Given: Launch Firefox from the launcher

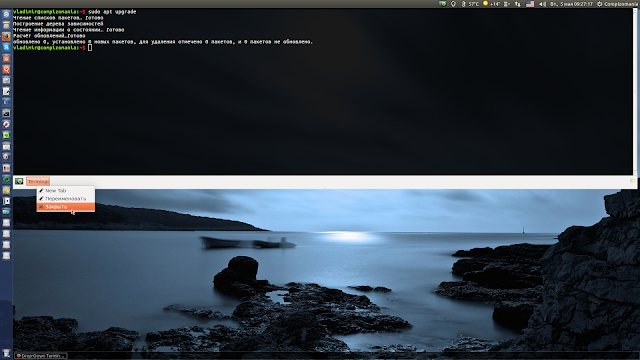Looking at the screenshot, I should click(x=6, y=36).
